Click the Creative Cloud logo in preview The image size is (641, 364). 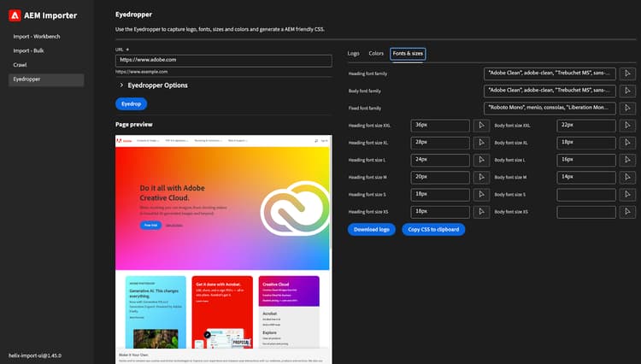tap(295, 208)
